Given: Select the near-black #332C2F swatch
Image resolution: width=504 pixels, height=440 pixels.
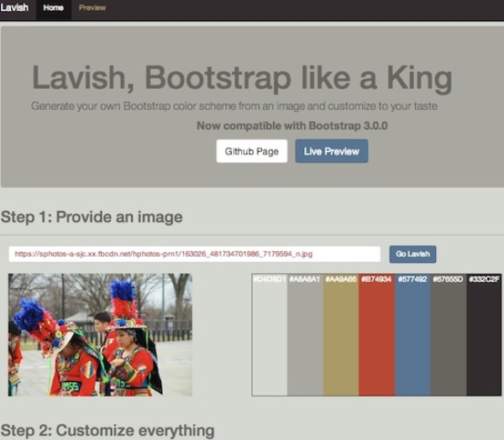Looking at the screenshot, I should (x=484, y=336).
